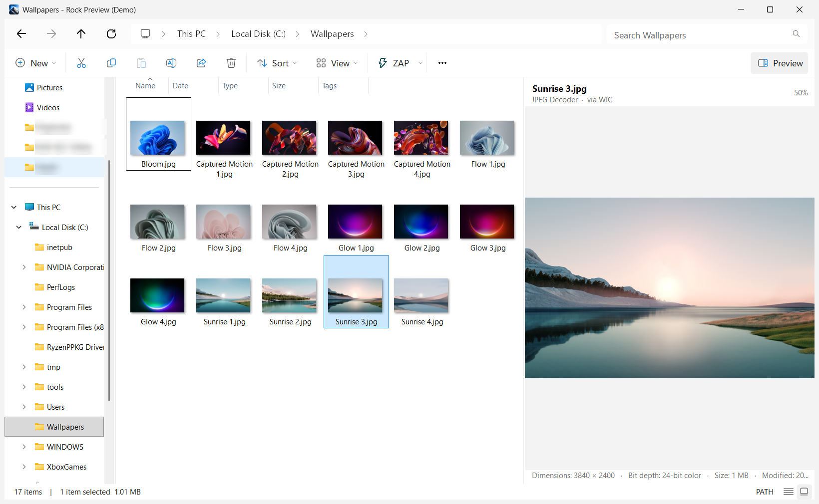
Task: Open the View dropdown menu
Action: click(337, 63)
